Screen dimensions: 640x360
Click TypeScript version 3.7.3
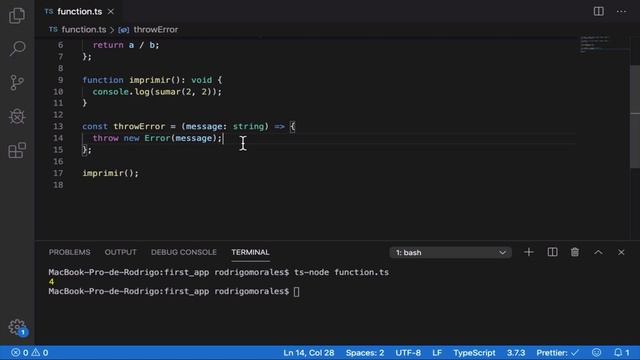click(516, 353)
